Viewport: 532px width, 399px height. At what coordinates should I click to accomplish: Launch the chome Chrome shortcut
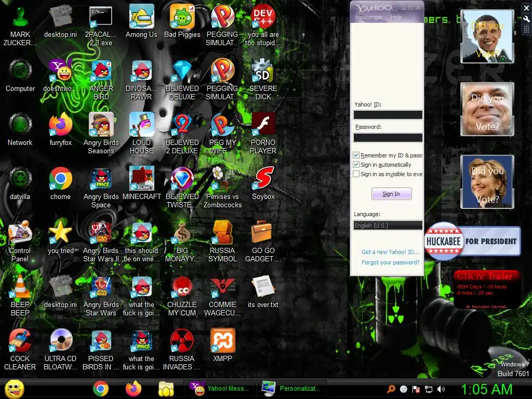(x=61, y=183)
